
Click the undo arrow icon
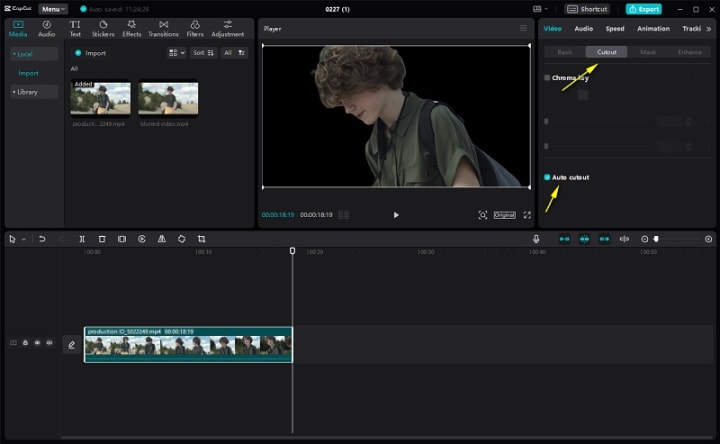click(42, 239)
